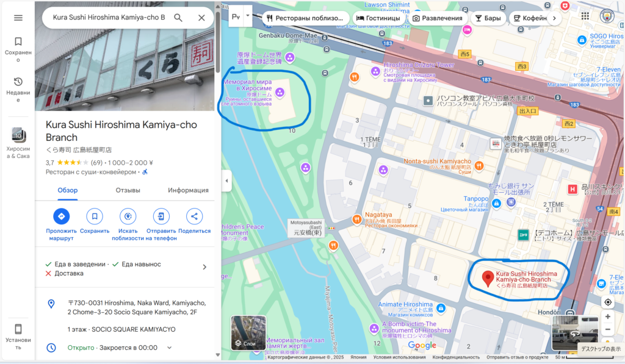Open the Google account avatar

click(x=607, y=16)
